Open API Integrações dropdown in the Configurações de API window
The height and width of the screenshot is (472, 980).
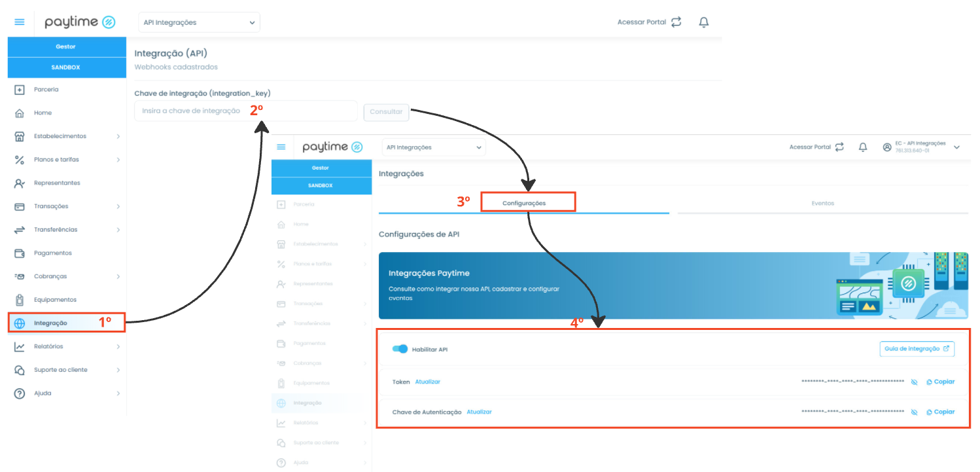tap(434, 147)
